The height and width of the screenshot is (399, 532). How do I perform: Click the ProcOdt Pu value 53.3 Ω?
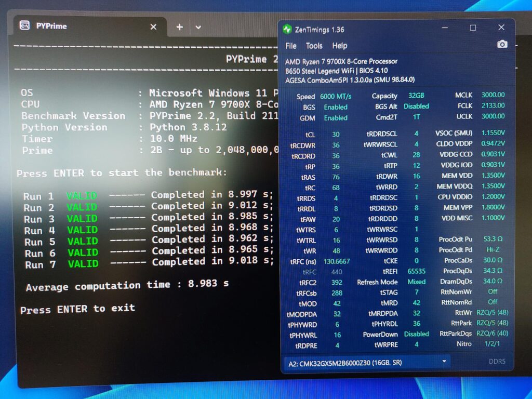pos(493,239)
